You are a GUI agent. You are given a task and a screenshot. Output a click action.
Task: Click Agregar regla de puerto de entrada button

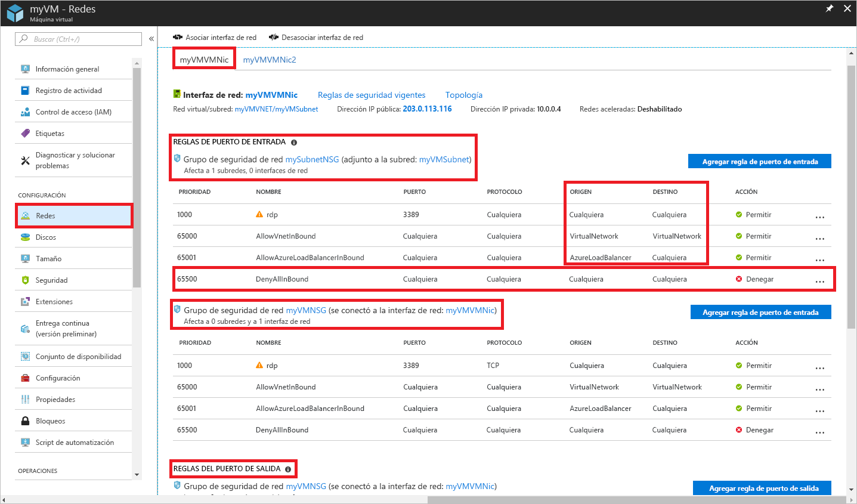(x=759, y=160)
